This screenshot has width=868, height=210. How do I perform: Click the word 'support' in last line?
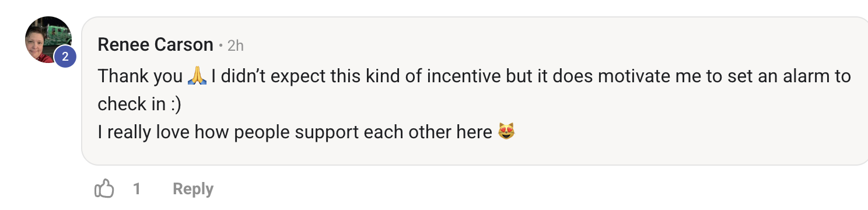click(x=327, y=133)
